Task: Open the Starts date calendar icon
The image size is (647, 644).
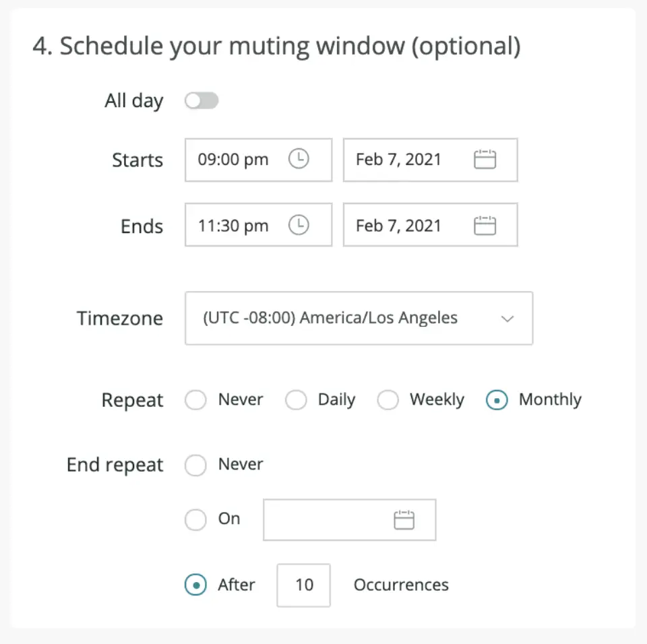Action: (x=485, y=160)
